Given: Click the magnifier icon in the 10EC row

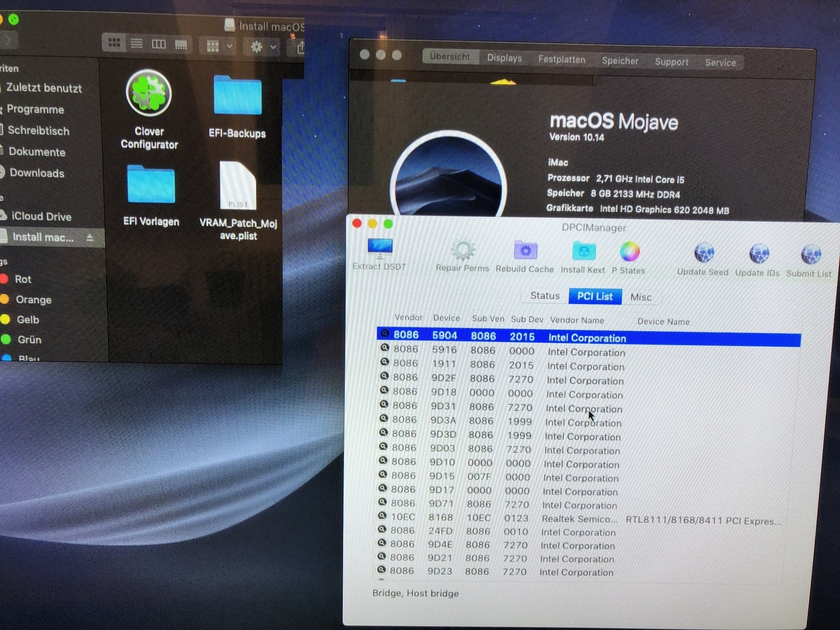Looking at the screenshot, I should [382, 516].
